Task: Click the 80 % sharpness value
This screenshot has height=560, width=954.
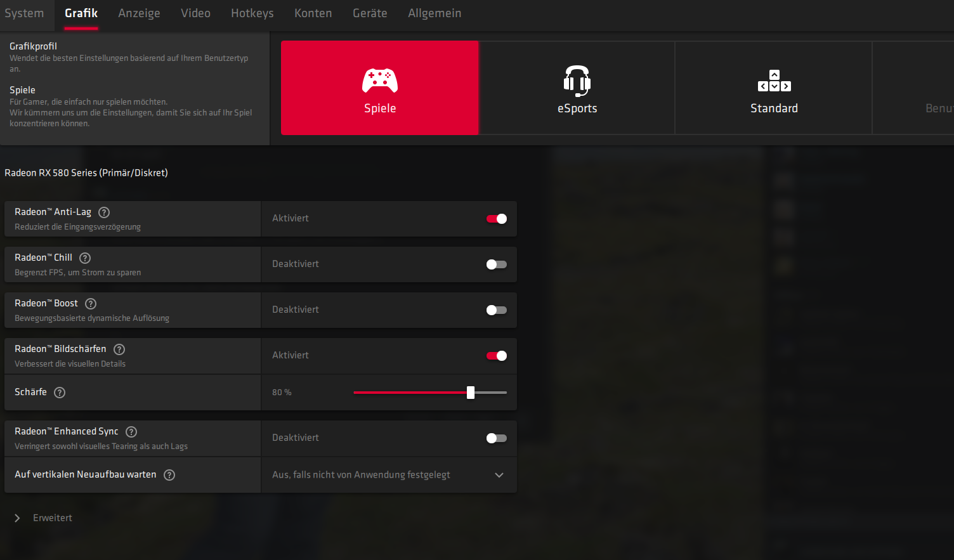Action: [x=282, y=393]
